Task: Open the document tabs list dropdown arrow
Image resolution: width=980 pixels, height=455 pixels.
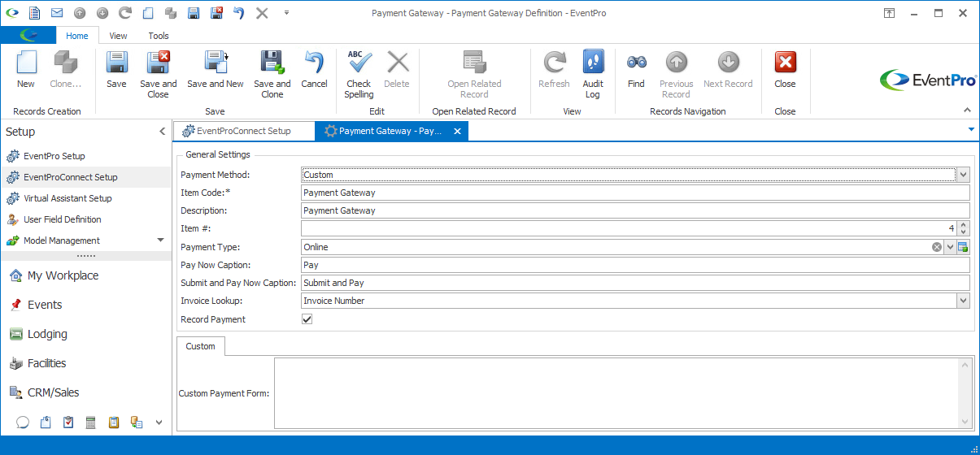Action: pyautogui.click(x=971, y=129)
